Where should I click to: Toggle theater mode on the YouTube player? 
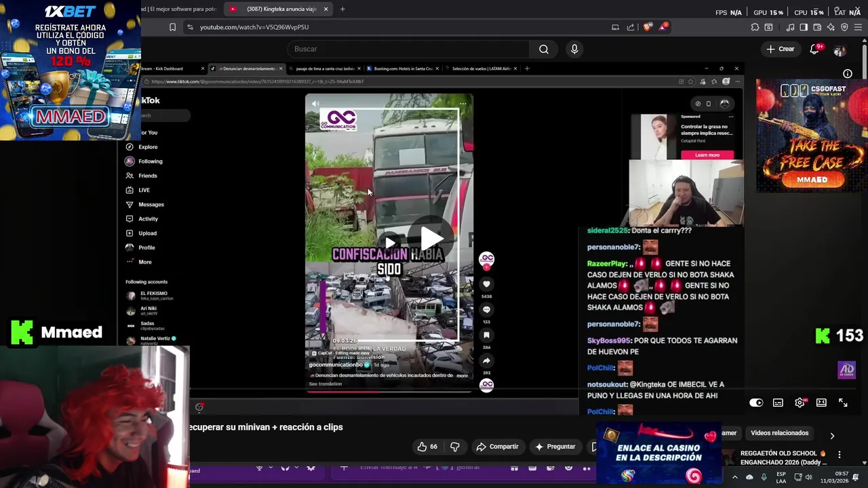point(821,403)
